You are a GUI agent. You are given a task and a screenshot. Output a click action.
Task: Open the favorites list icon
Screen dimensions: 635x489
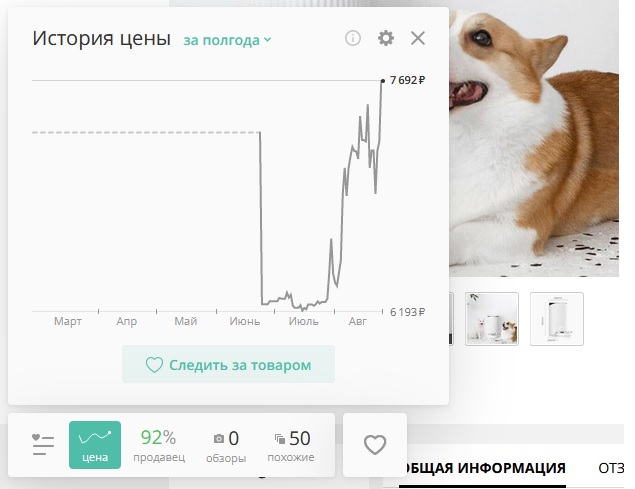pos(43,444)
